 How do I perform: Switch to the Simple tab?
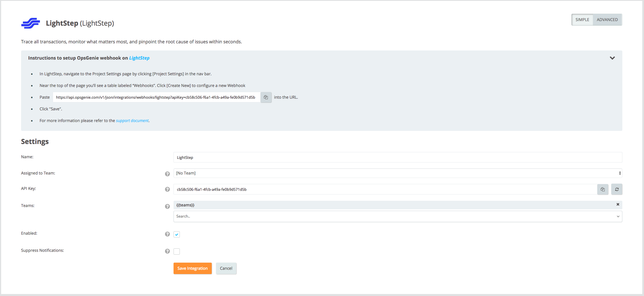(582, 20)
